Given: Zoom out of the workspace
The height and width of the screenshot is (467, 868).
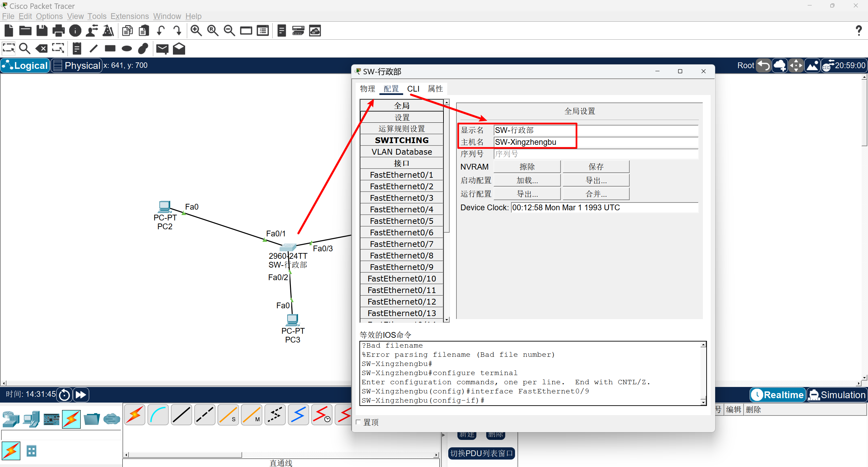Looking at the screenshot, I should pos(230,31).
